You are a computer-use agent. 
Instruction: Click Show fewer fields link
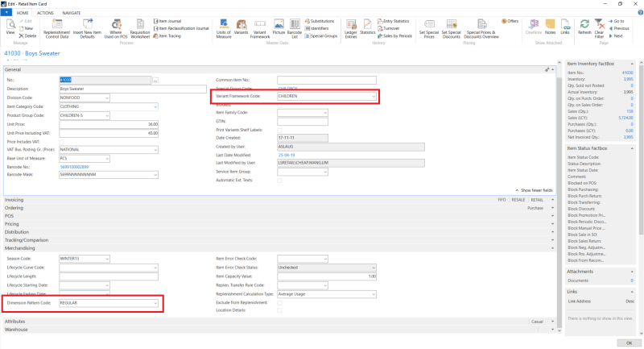[x=536, y=189]
